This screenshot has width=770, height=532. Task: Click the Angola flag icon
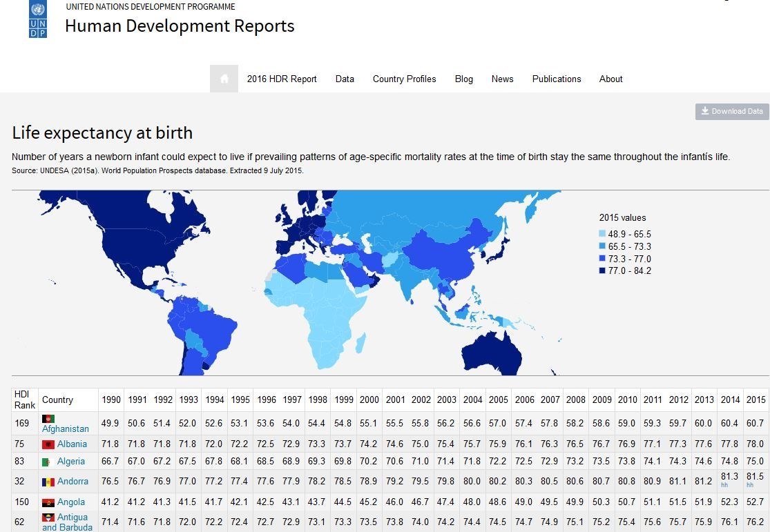pos(48,502)
